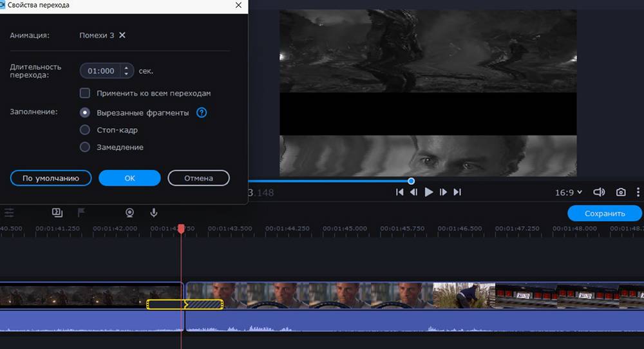644x349 pixels.
Task: Step forward one frame
Action: coord(443,192)
